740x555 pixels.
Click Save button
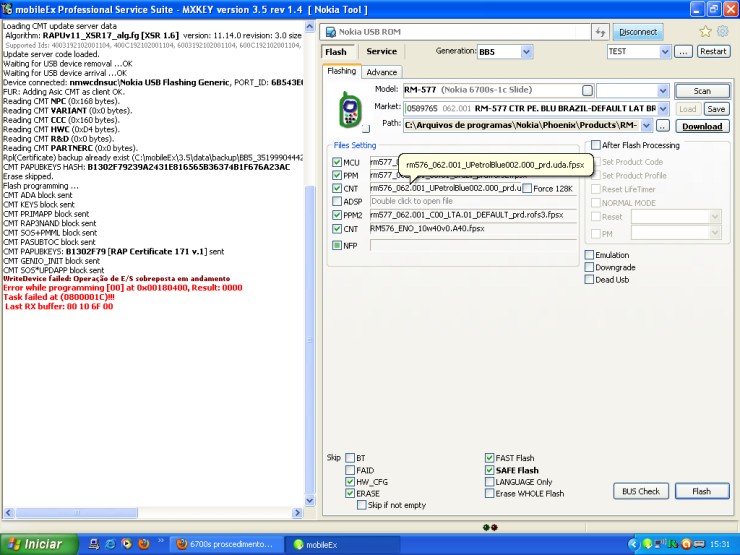pos(716,109)
